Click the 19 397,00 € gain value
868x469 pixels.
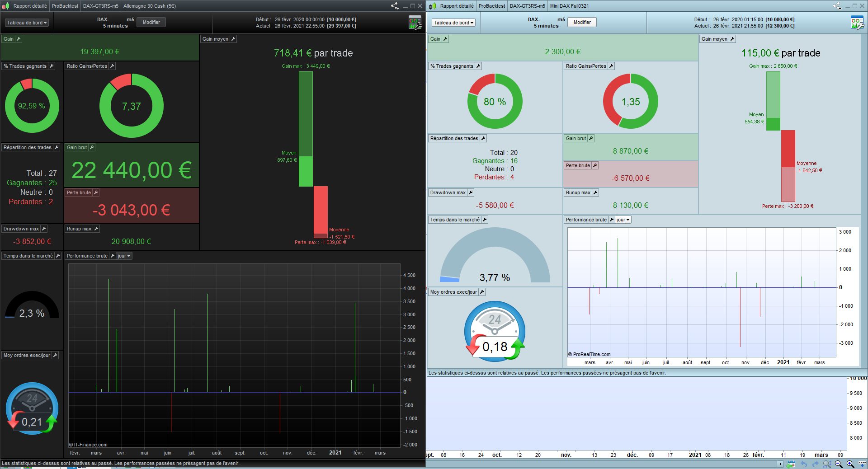coord(100,52)
